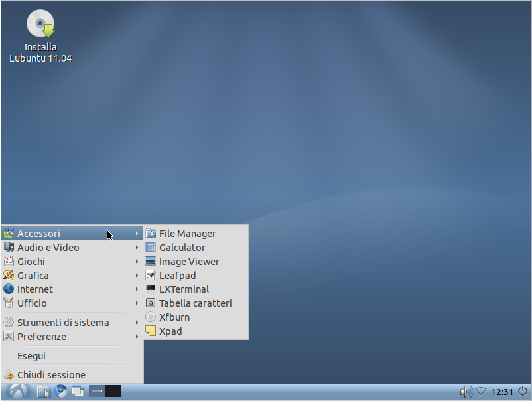Click the network status tray icon
This screenshot has height=401, width=532.
tap(481, 392)
